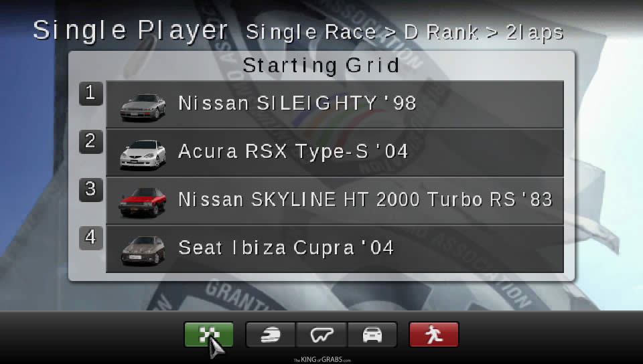The height and width of the screenshot is (364, 643).
Task: Select grid position number 4 badge
Action: (x=90, y=238)
